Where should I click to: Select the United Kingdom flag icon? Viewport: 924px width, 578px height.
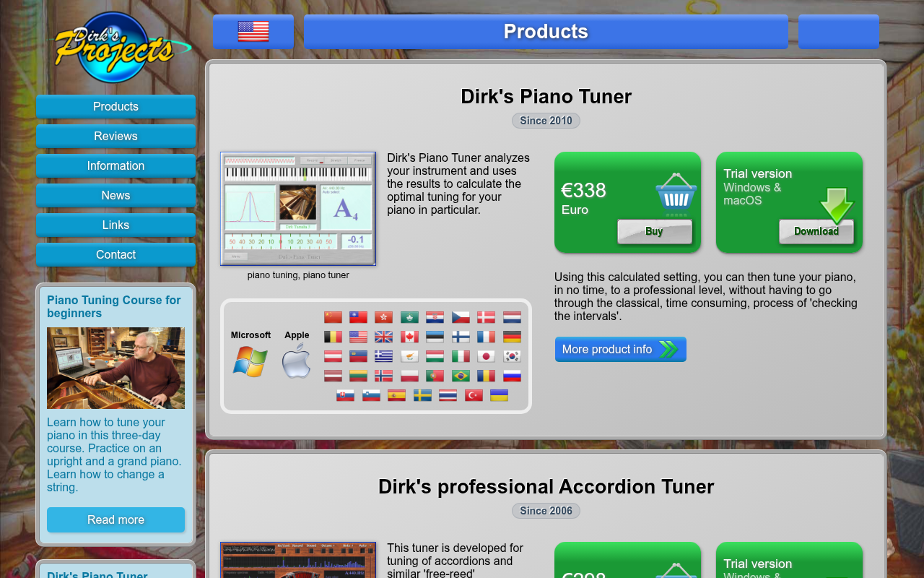pos(383,337)
